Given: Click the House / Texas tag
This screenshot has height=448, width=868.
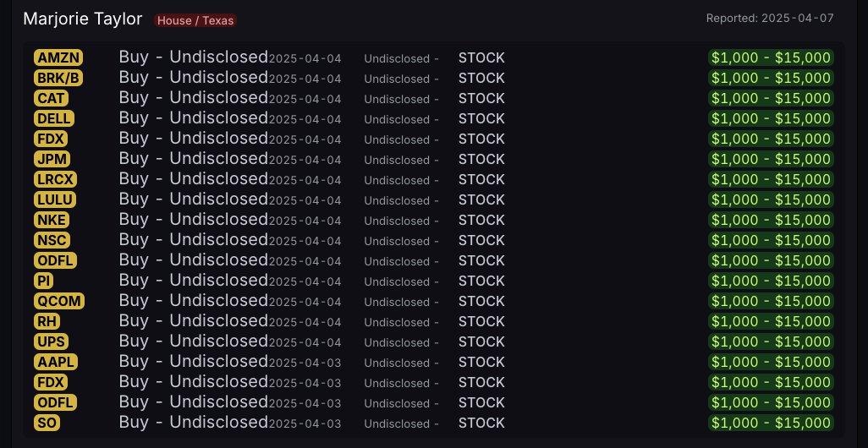Looking at the screenshot, I should (195, 20).
